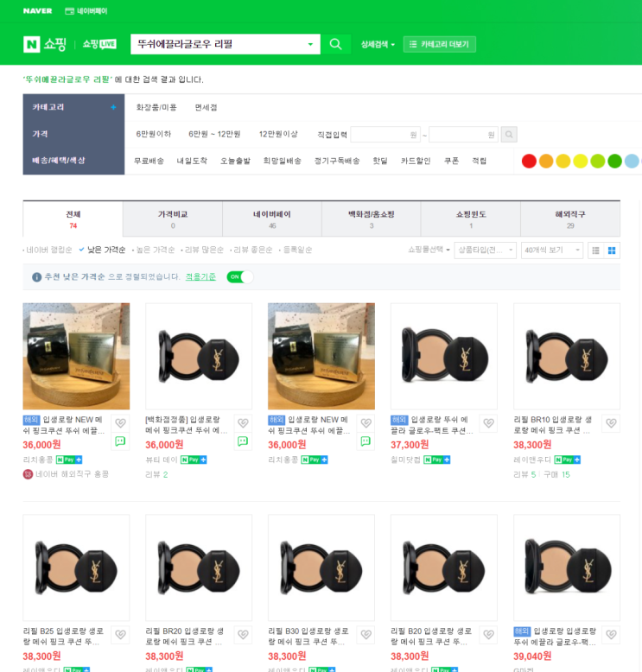Open 리필 BR10 product thumbnail
Viewport: 642px width, 672px height.
[x=567, y=357]
